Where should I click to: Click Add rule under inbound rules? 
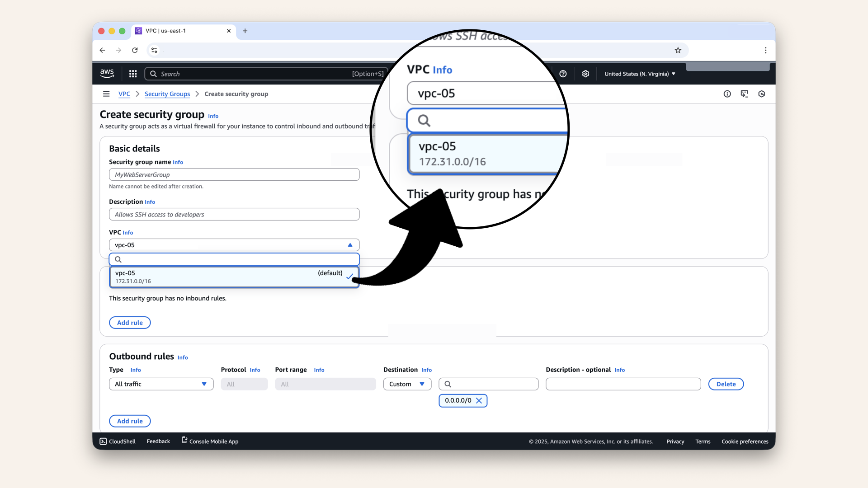coord(130,322)
